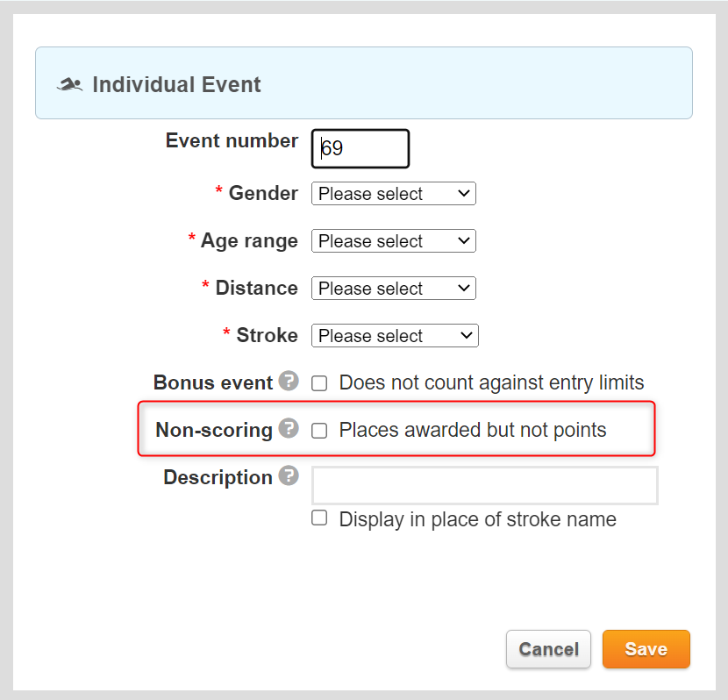The width and height of the screenshot is (728, 700).
Task: Tick Display in place of stroke name
Action: pos(320,518)
